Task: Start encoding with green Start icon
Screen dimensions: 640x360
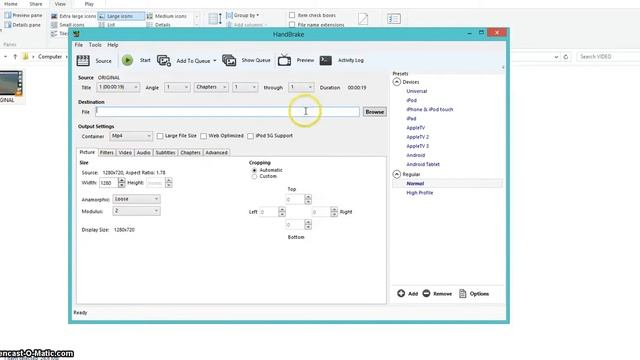Action: coord(127,60)
